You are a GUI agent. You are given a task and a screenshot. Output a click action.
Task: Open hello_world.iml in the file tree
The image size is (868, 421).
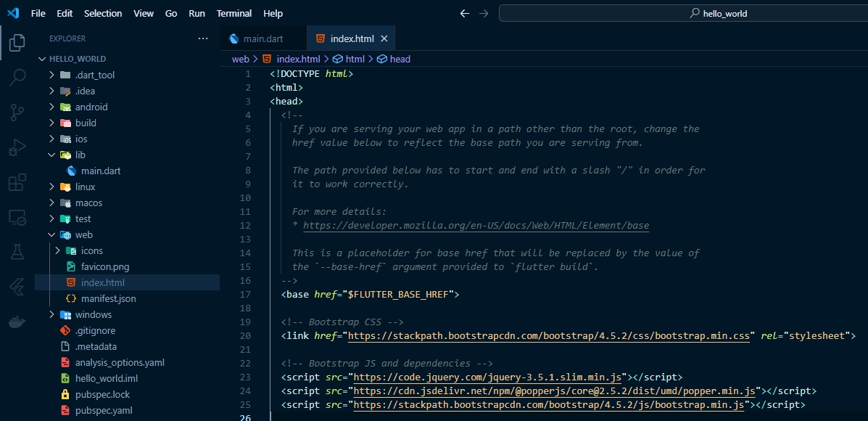pos(107,378)
